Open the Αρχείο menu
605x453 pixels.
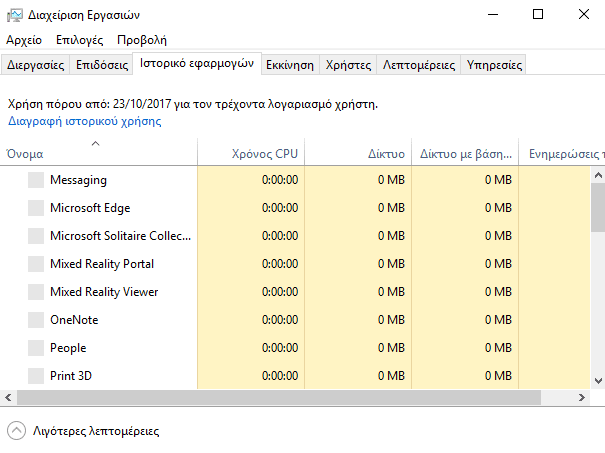24,40
